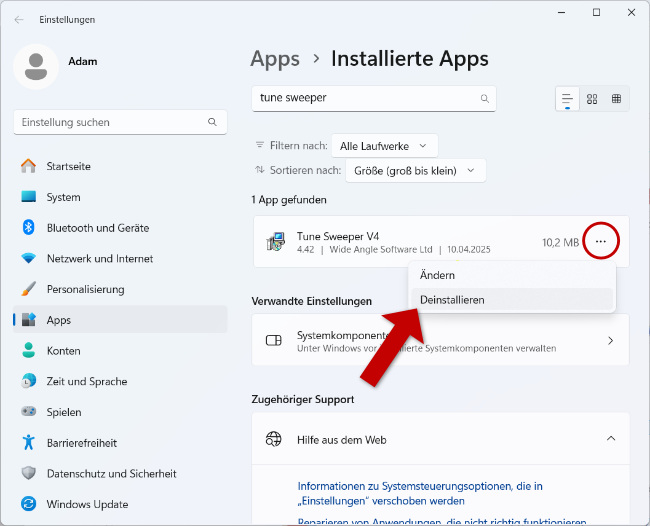Select Personalisierung in sidebar
Image resolution: width=650 pixels, height=526 pixels.
click(120, 289)
